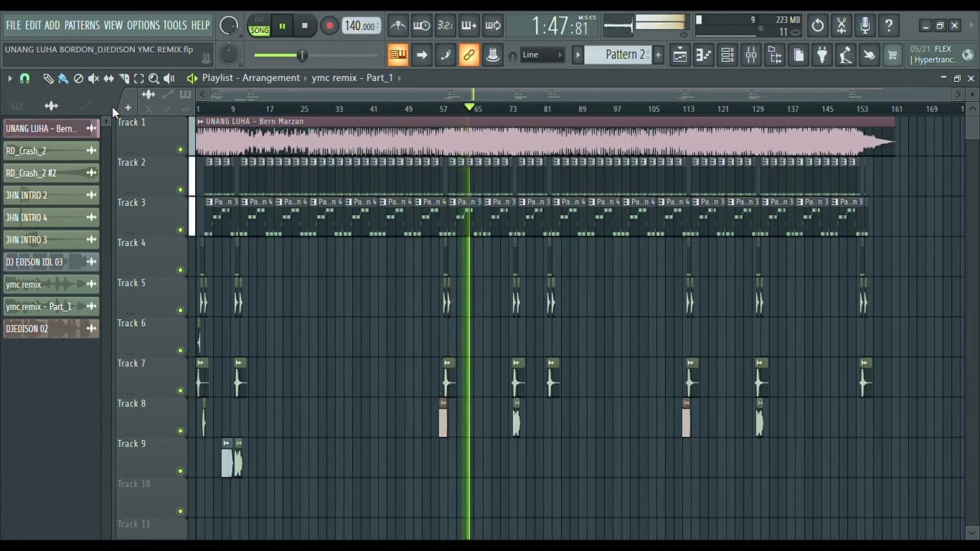
Task: Open the VIEW menu
Action: pos(113,25)
